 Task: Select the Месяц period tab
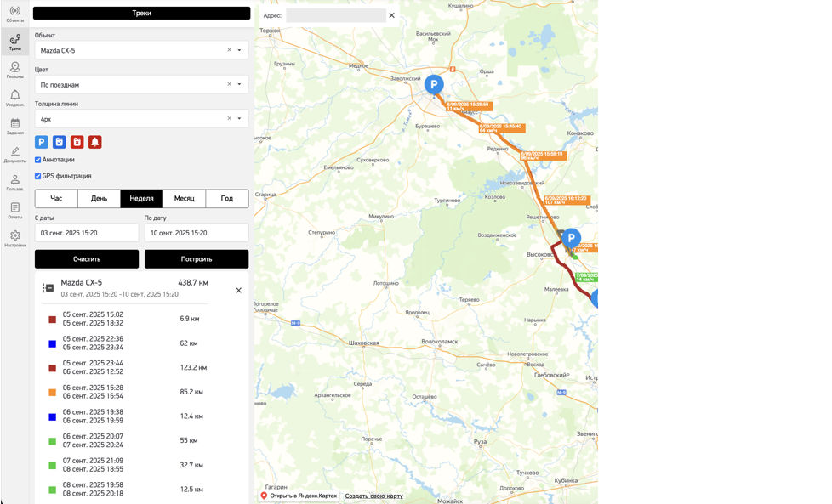point(184,198)
